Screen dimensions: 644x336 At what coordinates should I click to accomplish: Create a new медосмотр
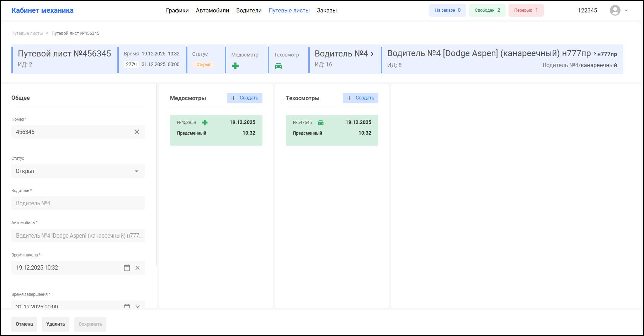coord(245,98)
